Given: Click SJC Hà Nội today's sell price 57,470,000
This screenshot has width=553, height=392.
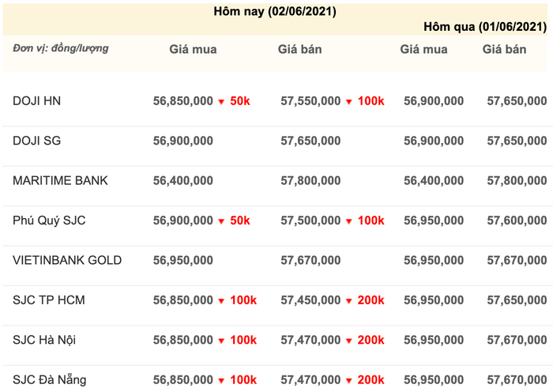Looking at the screenshot, I should 310,341.
